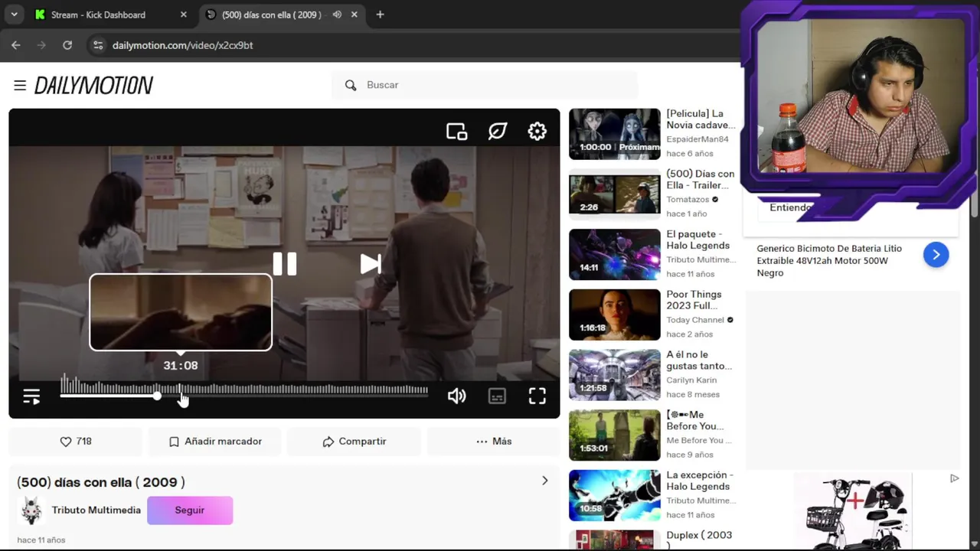Click the video title (500) días con ella
Screen dimensions: 980x551
point(101,482)
